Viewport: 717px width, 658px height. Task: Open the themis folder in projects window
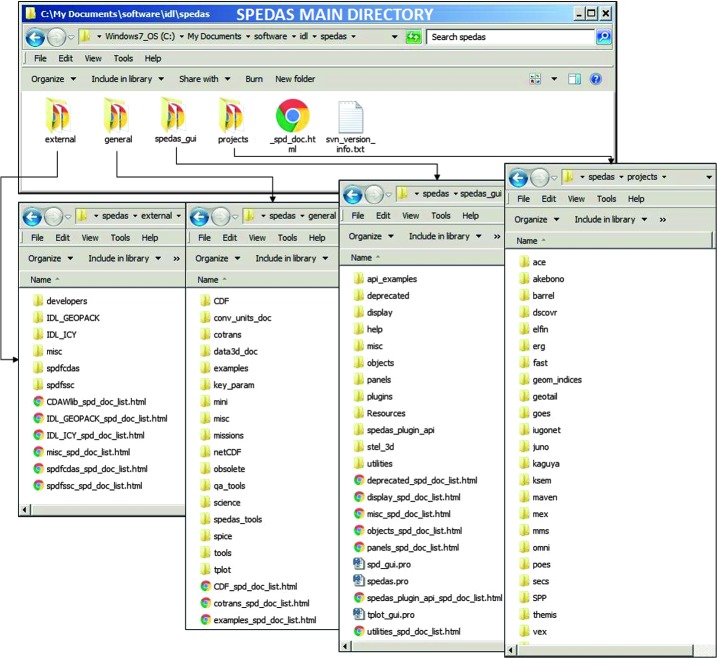545,615
